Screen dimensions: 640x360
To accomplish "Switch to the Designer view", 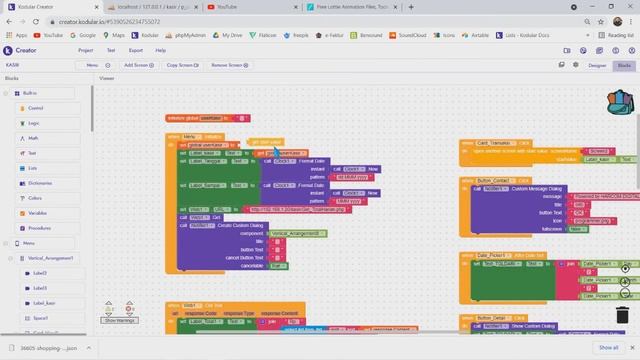I will [597, 65].
